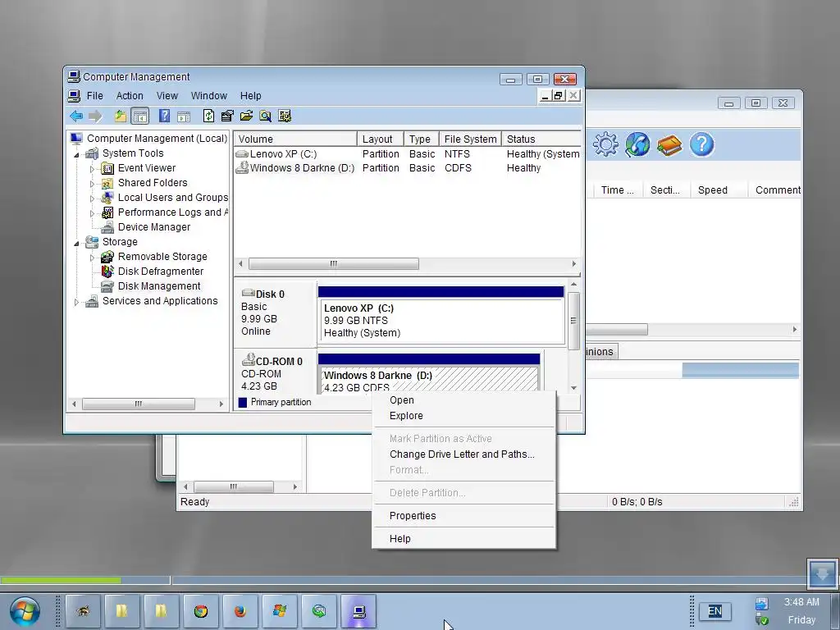Expand the Shared Folders tree node
840x630 pixels.
92,184
